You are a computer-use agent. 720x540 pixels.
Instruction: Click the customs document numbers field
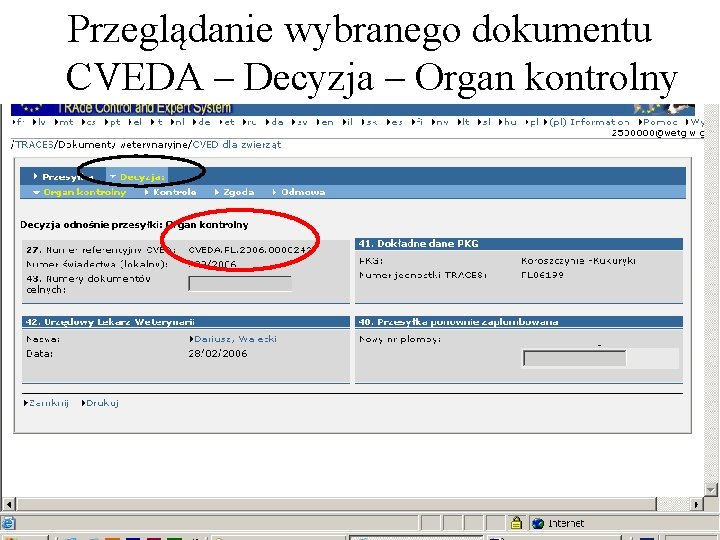click(240, 283)
